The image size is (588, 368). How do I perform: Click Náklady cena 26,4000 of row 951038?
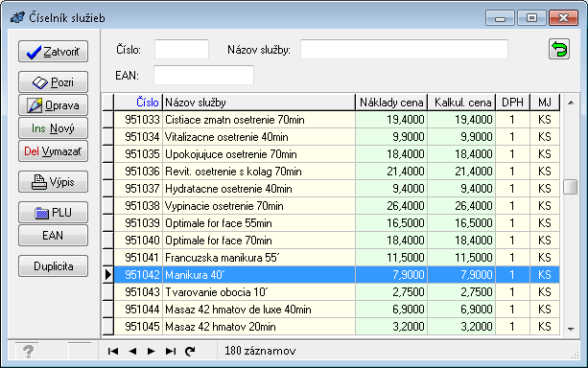tap(391, 206)
